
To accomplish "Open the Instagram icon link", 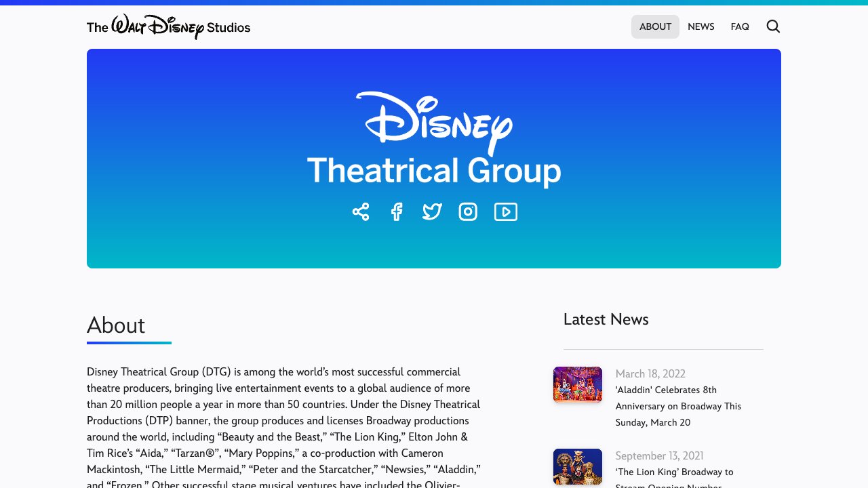I will coord(468,211).
